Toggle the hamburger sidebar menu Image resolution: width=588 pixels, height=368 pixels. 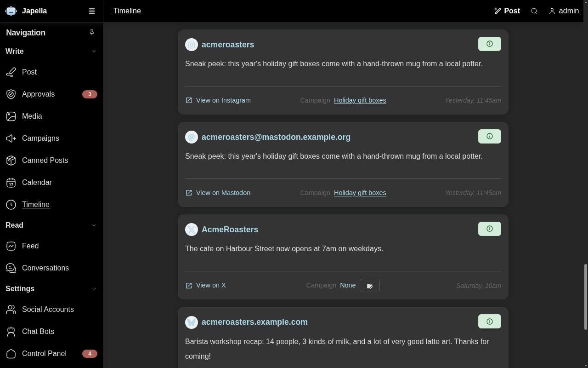click(92, 11)
